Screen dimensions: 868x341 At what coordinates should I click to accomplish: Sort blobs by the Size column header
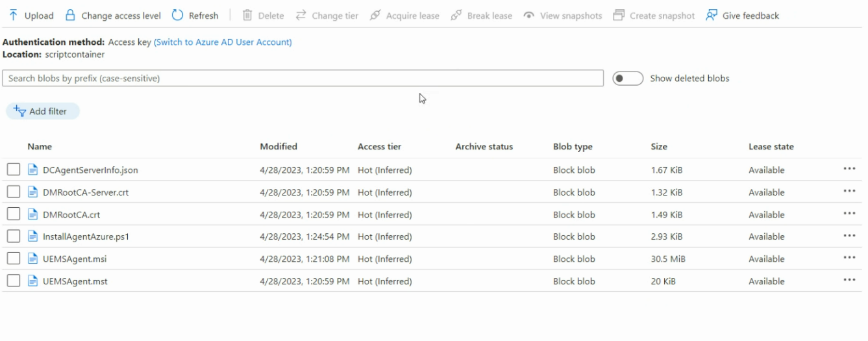(x=659, y=147)
